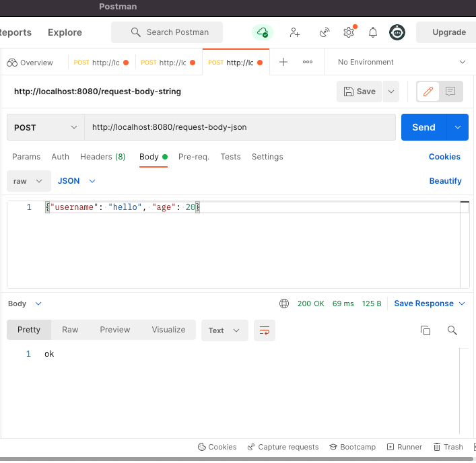Select the request Body tab
This screenshot has height=463, width=476.
[154, 157]
